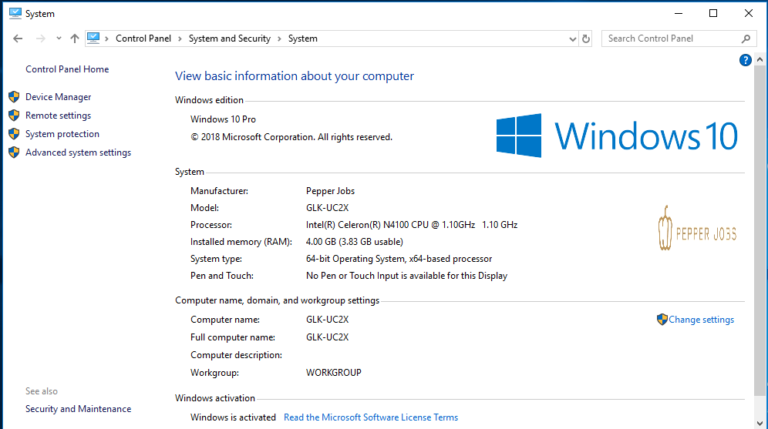This screenshot has height=429, width=768.
Task: Click the 'WORKGROUP' value
Action: (334, 373)
